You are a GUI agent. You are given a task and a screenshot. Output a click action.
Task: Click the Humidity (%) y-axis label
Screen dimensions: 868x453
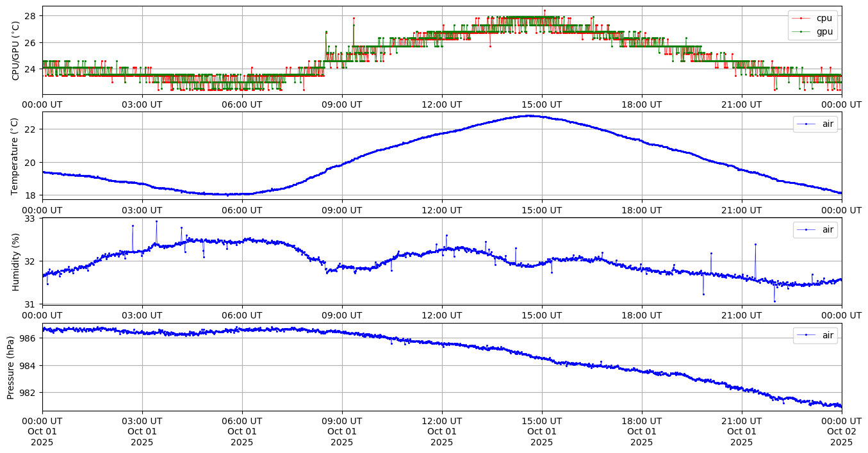pyautogui.click(x=16, y=261)
